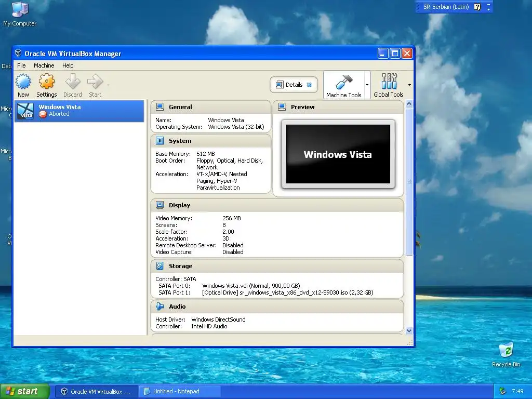Open the My Computer desktop icon

[20, 14]
